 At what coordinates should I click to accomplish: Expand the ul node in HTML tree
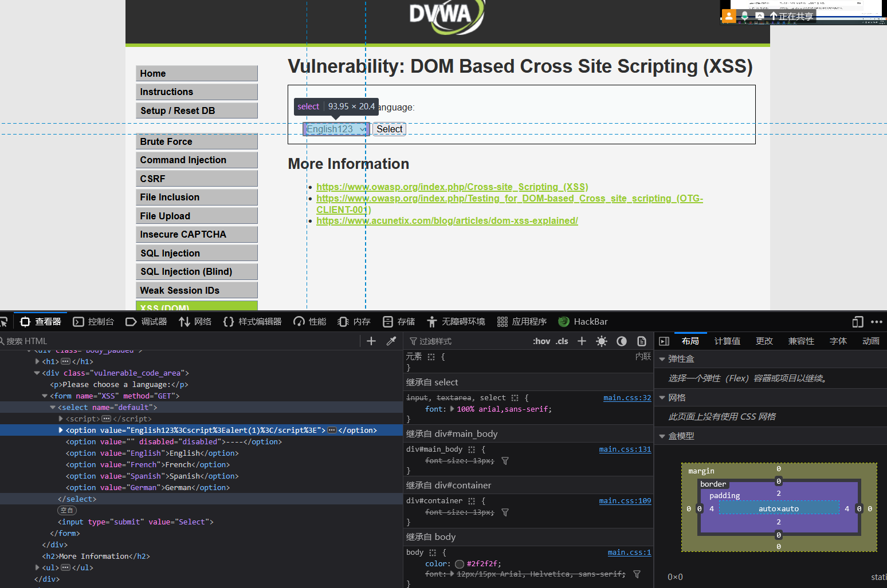tap(37, 568)
